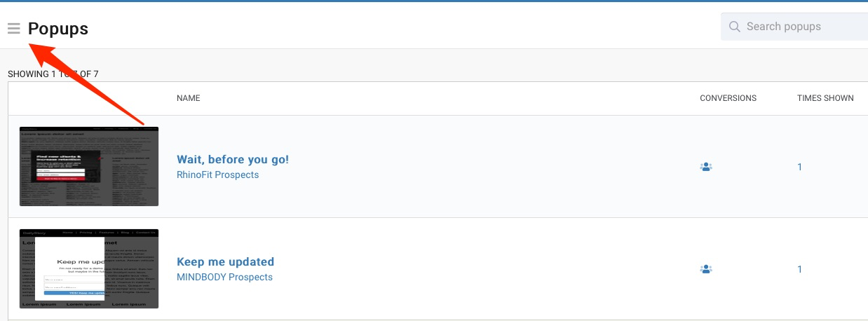The image size is (868, 321).
Task: Sort by the NAME column header
Action: [x=189, y=98]
